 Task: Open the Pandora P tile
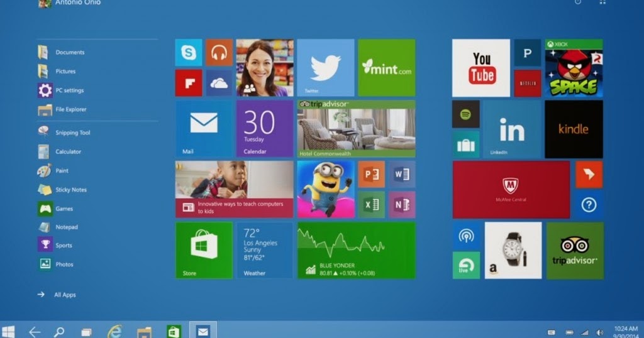(x=528, y=53)
